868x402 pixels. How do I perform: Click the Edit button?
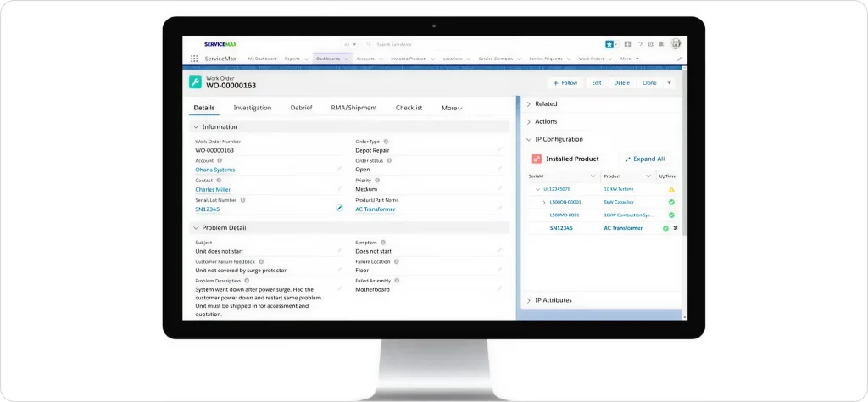tap(596, 82)
